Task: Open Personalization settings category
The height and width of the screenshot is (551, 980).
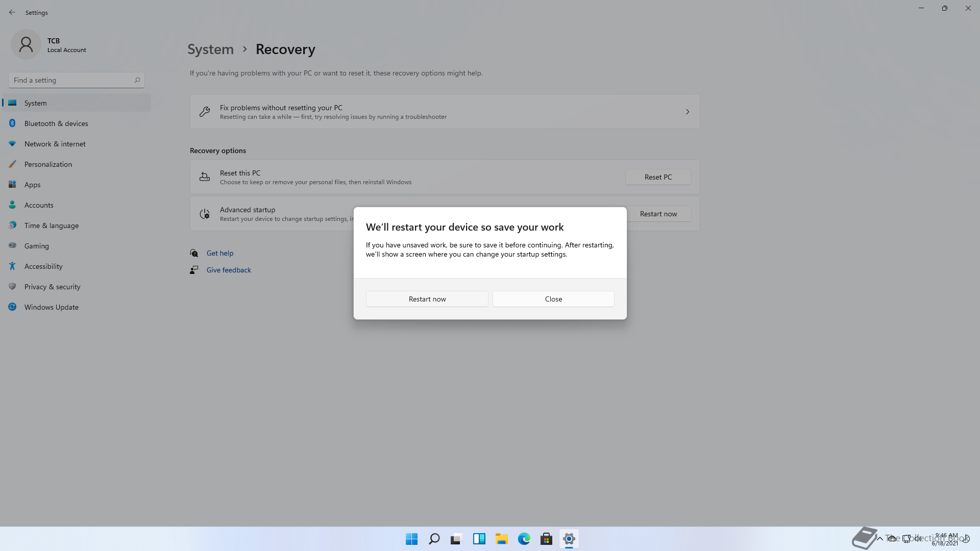Action: coord(48,164)
